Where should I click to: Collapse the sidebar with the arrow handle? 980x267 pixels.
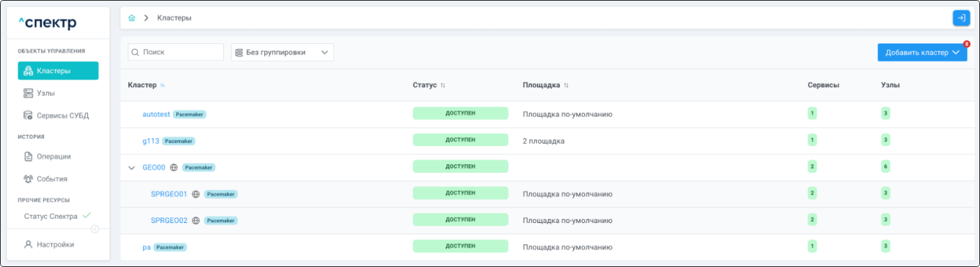pyautogui.click(x=95, y=229)
